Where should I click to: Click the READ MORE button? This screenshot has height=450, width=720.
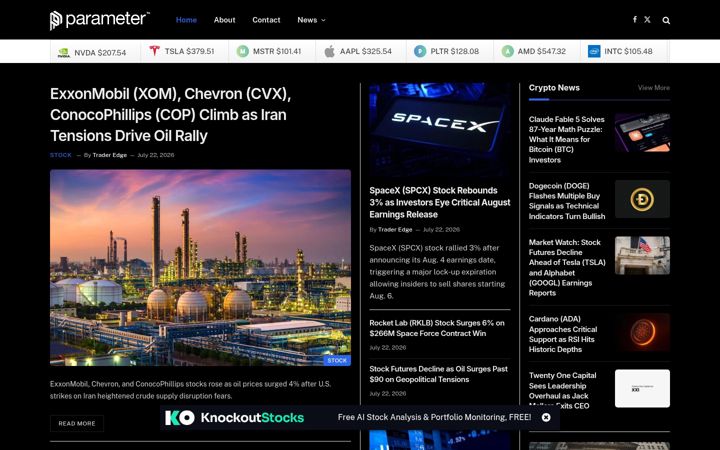pyautogui.click(x=77, y=423)
